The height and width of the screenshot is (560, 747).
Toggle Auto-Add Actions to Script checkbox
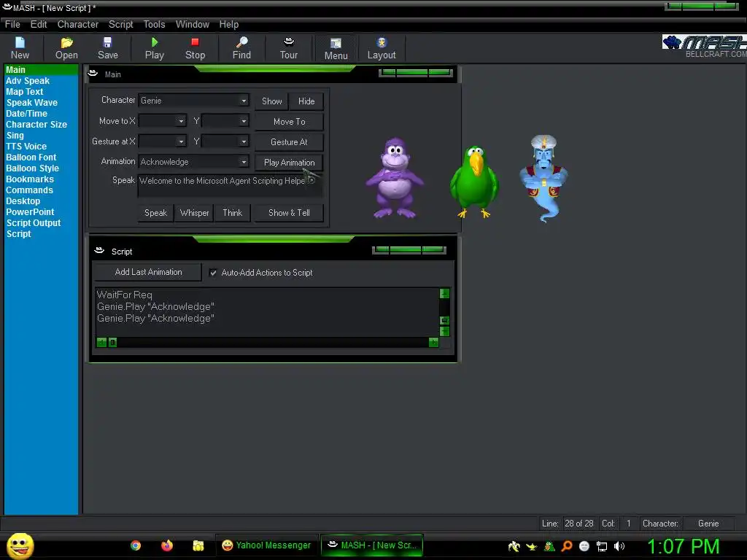coord(213,273)
